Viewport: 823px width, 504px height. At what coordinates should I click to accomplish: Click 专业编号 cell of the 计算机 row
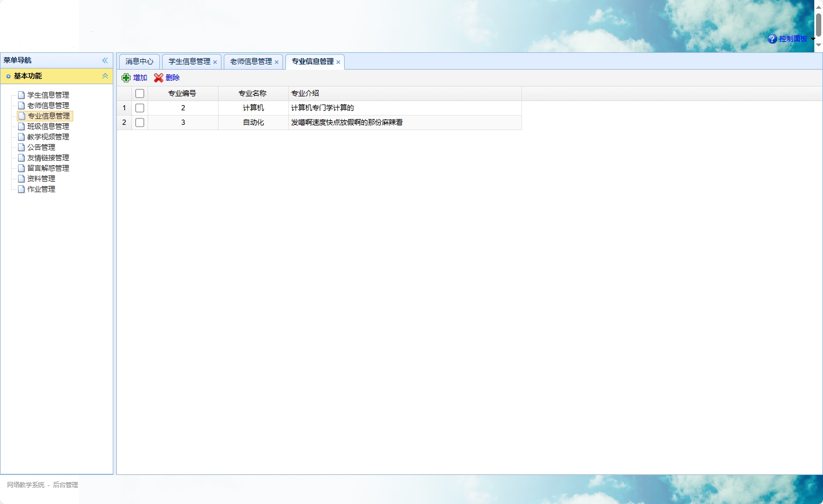tap(183, 108)
